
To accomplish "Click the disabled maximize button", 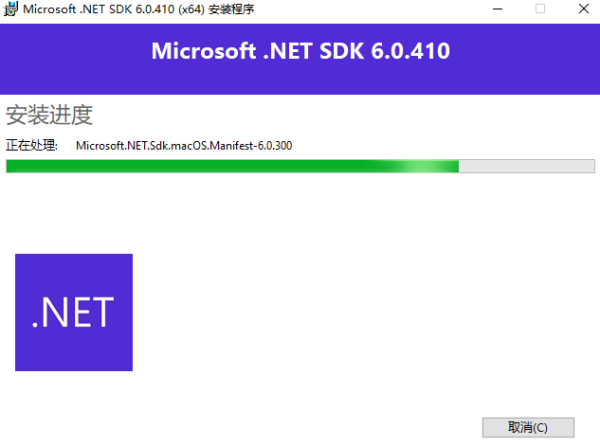I will pyautogui.click(x=540, y=9).
